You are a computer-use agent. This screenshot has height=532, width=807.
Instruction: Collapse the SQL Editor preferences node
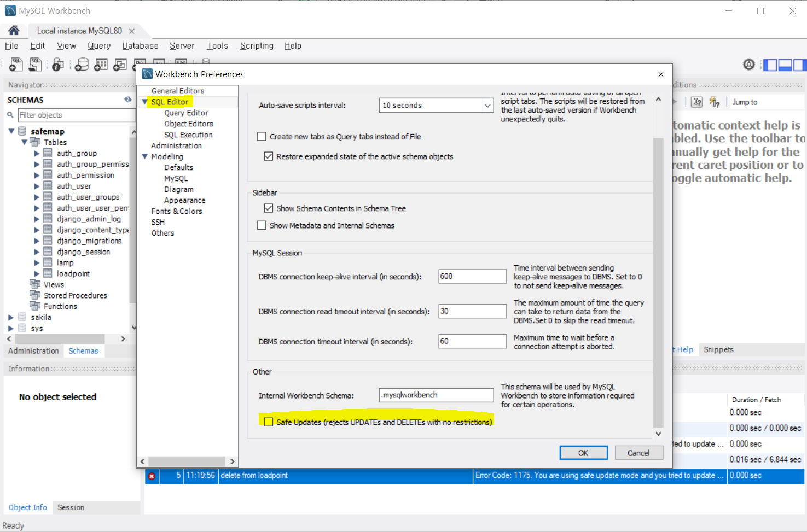(x=145, y=102)
